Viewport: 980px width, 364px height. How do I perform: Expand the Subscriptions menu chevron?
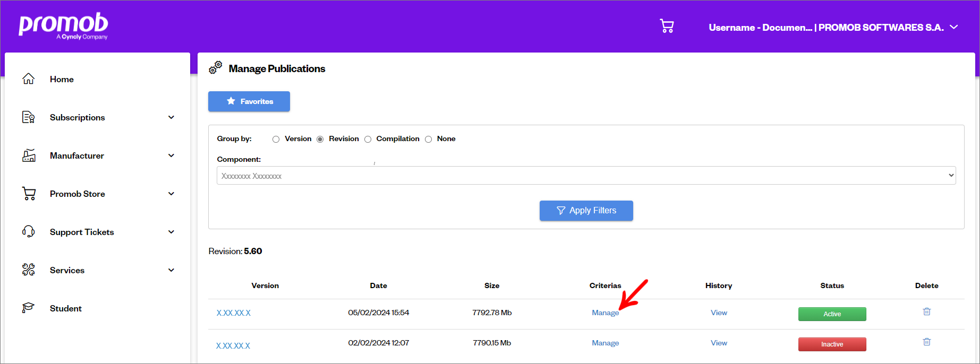171,117
